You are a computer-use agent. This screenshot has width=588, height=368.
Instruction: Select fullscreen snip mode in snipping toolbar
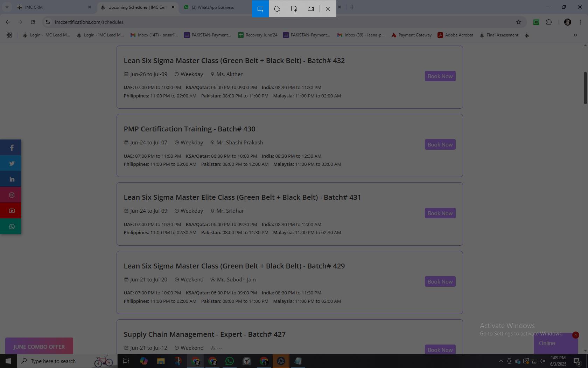tap(311, 9)
